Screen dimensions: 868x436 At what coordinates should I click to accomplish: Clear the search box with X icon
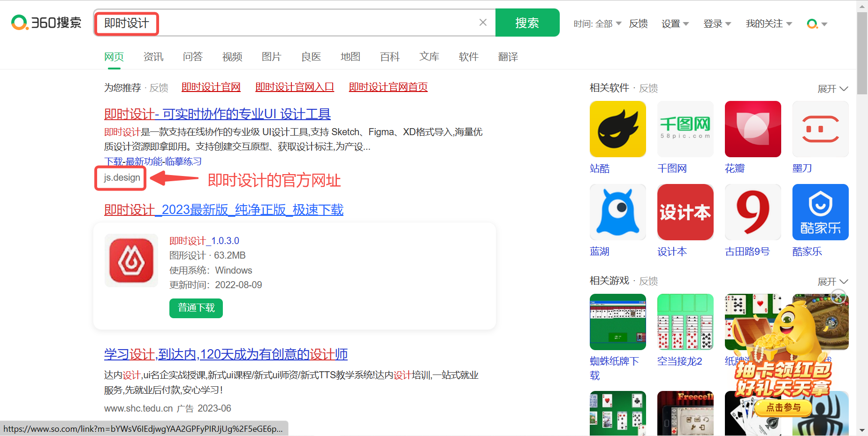click(x=483, y=22)
